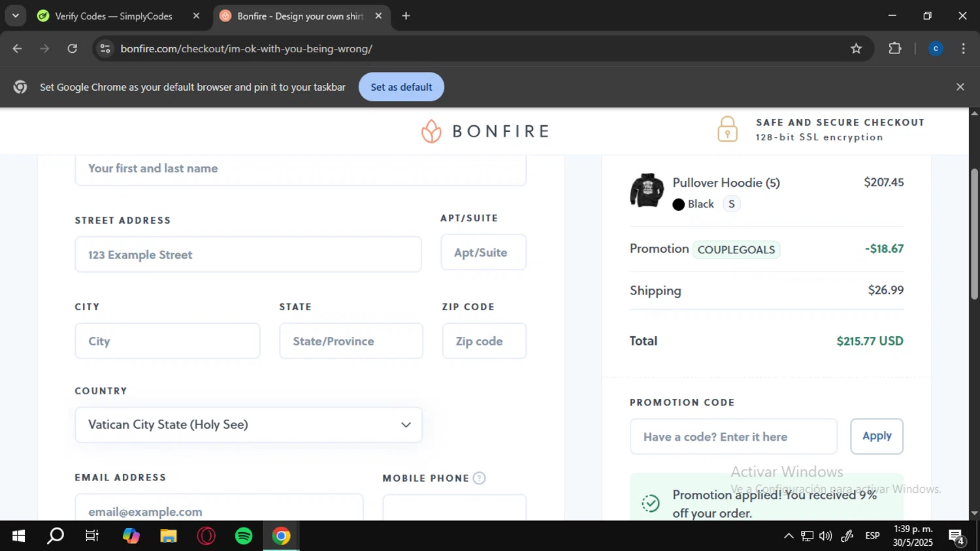
Task: Open the Chrome profile avatar
Action: point(936,48)
